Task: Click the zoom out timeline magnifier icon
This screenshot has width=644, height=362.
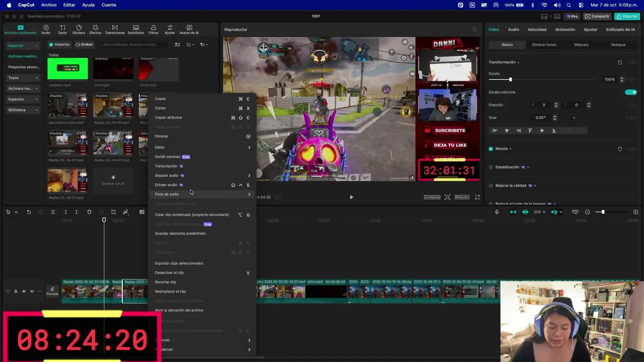Action: 588,212
